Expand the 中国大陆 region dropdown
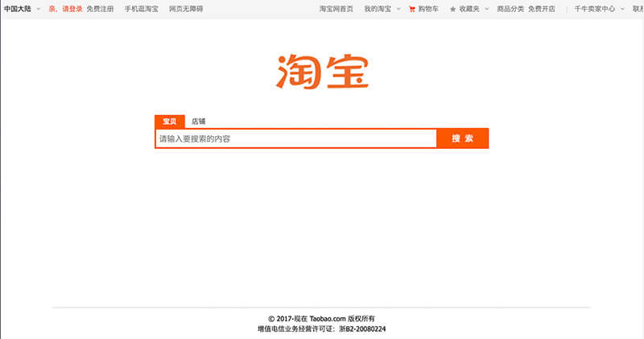The height and width of the screenshot is (339, 644). pos(38,9)
